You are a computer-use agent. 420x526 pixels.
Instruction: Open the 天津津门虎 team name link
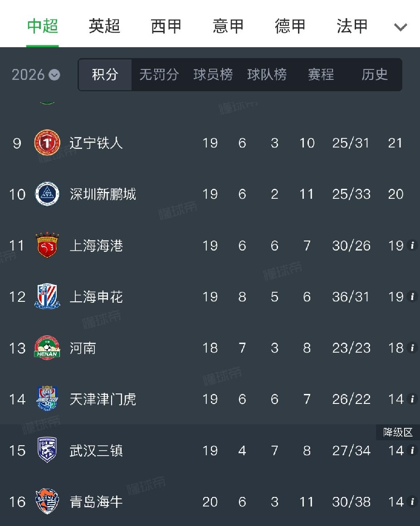(x=103, y=399)
